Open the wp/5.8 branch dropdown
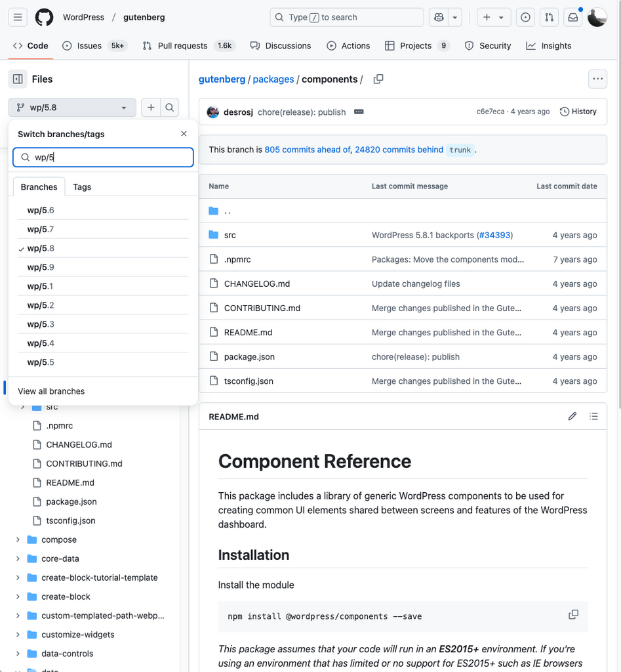The height and width of the screenshot is (672, 621). (x=72, y=108)
